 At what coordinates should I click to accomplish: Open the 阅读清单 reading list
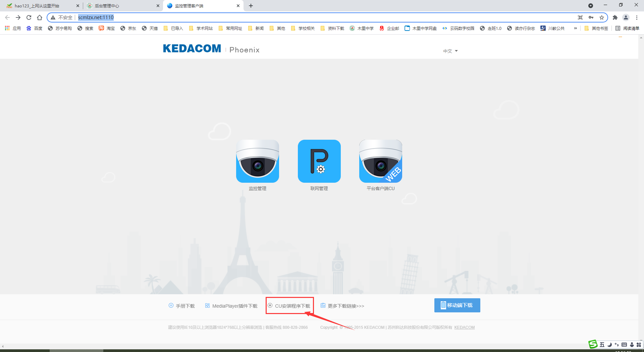pyautogui.click(x=627, y=28)
